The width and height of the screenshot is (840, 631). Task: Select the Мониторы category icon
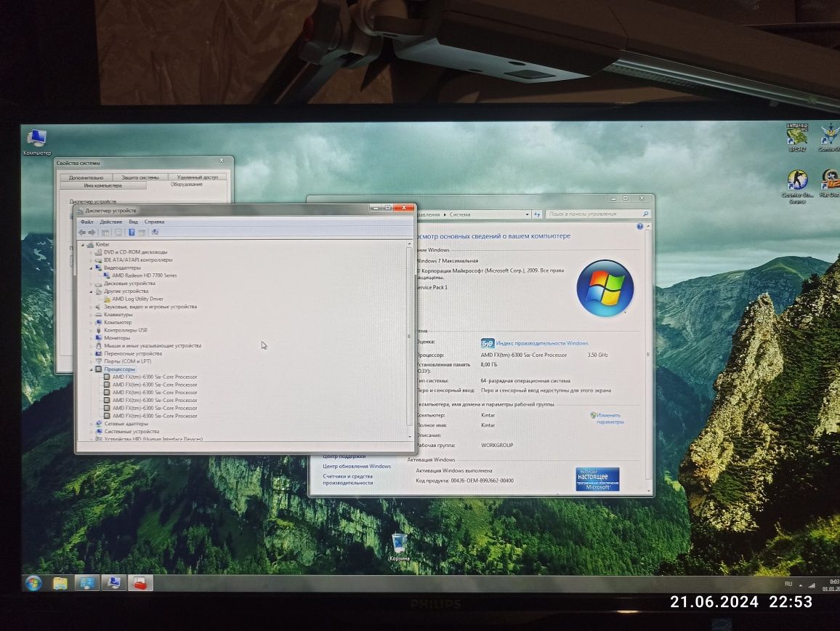tap(99, 338)
